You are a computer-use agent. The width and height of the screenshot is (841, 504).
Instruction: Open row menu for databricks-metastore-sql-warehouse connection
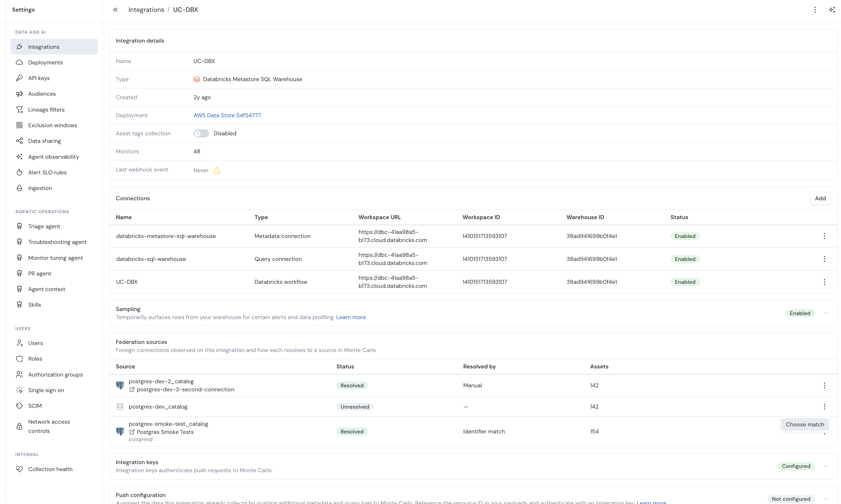click(824, 236)
